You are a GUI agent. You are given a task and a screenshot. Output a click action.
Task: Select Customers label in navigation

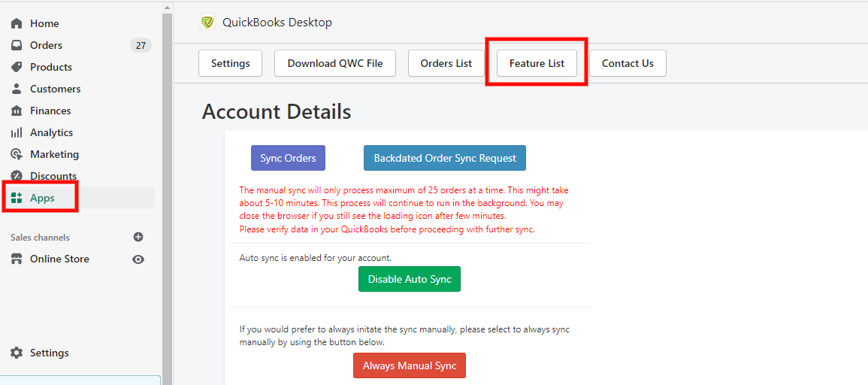pyautogui.click(x=56, y=89)
